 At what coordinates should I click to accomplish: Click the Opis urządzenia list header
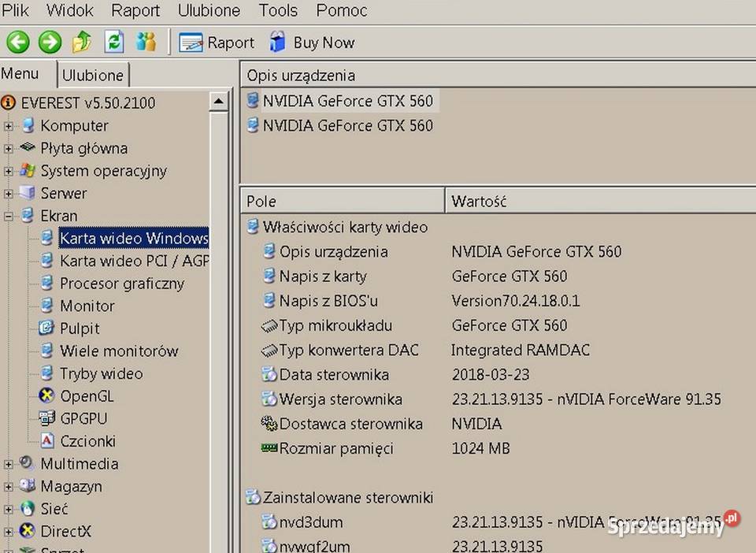click(498, 76)
